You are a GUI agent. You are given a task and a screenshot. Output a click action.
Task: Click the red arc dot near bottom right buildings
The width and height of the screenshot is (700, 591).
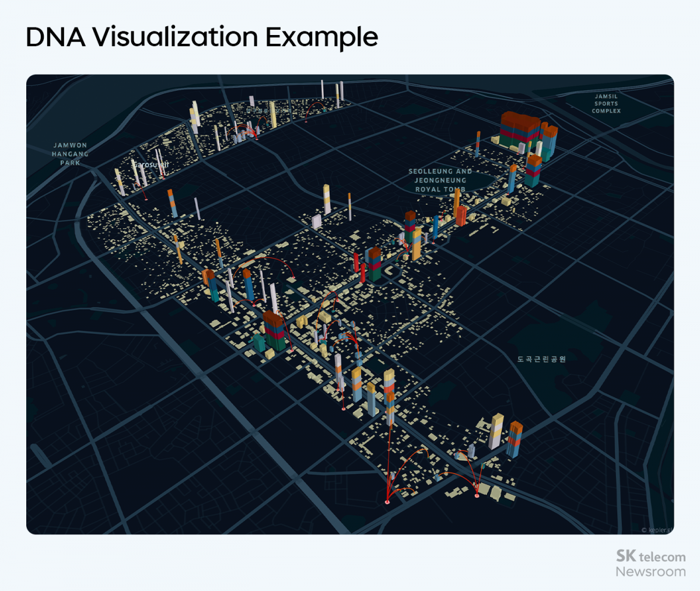[477, 496]
